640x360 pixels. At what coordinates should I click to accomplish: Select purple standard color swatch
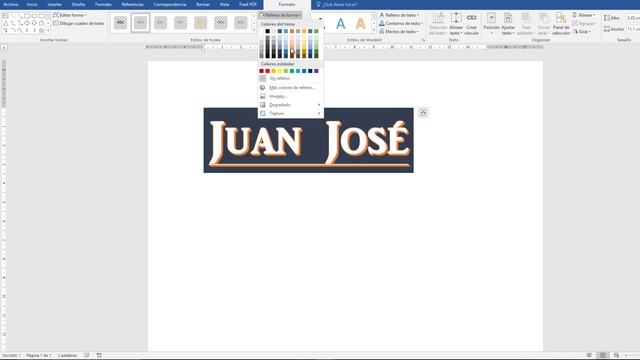(x=316, y=71)
